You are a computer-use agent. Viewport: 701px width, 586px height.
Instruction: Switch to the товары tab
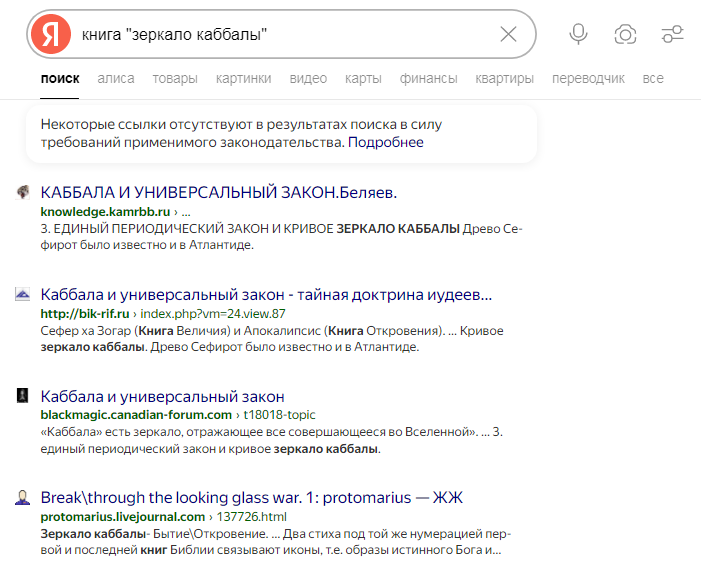pos(175,79)
